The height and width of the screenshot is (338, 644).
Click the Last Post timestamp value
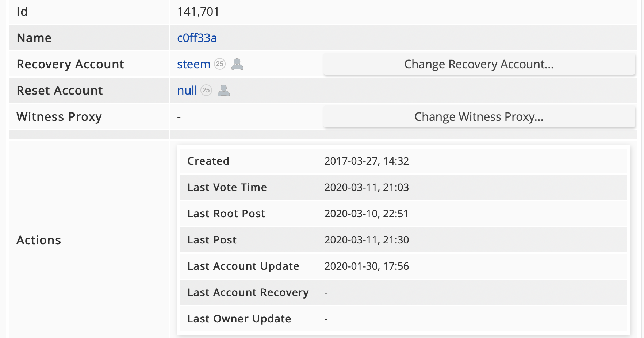click(x=366, y=240)
